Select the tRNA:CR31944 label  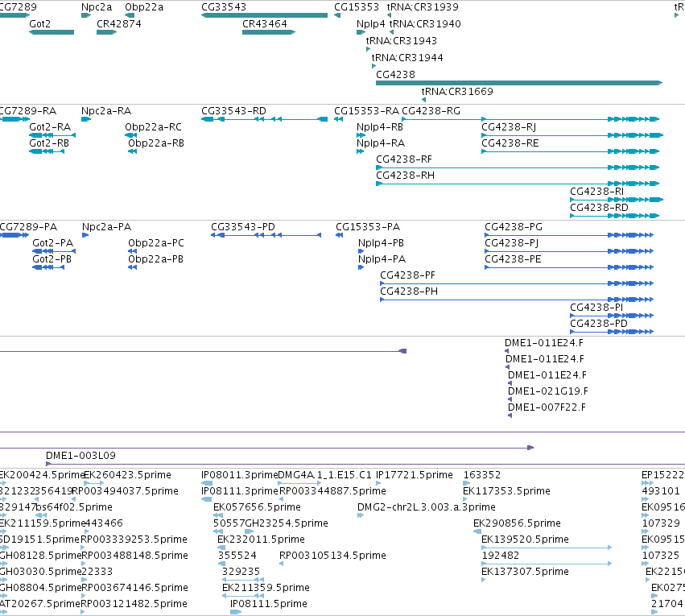click(x=407, y=58)
